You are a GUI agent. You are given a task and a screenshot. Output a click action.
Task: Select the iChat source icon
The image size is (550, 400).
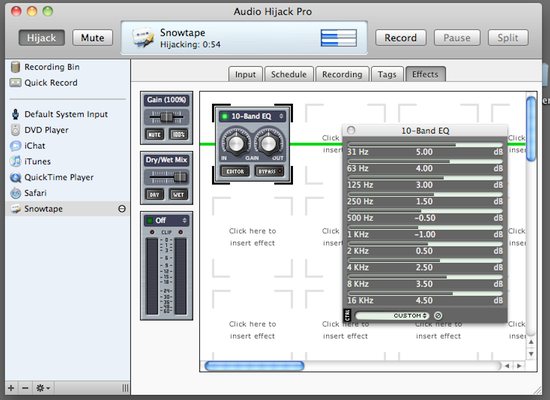tap(15, 146)
